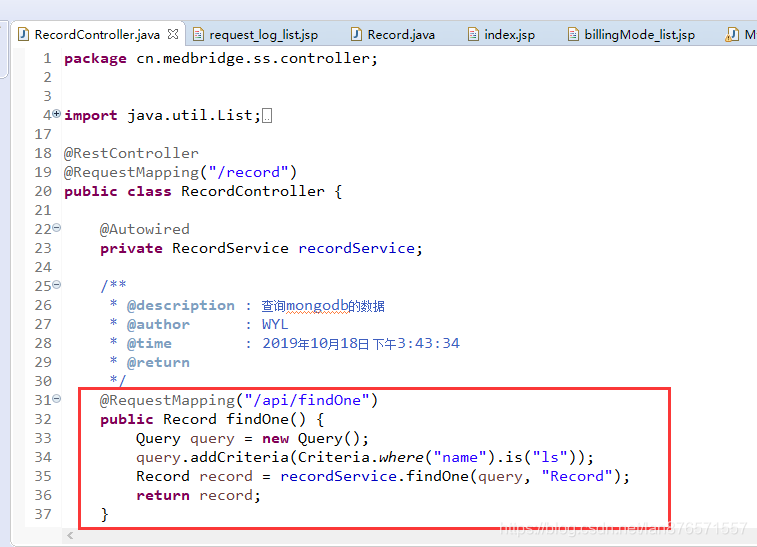
Task: Click the @description Javadoc tag
Action: point(181,306)
